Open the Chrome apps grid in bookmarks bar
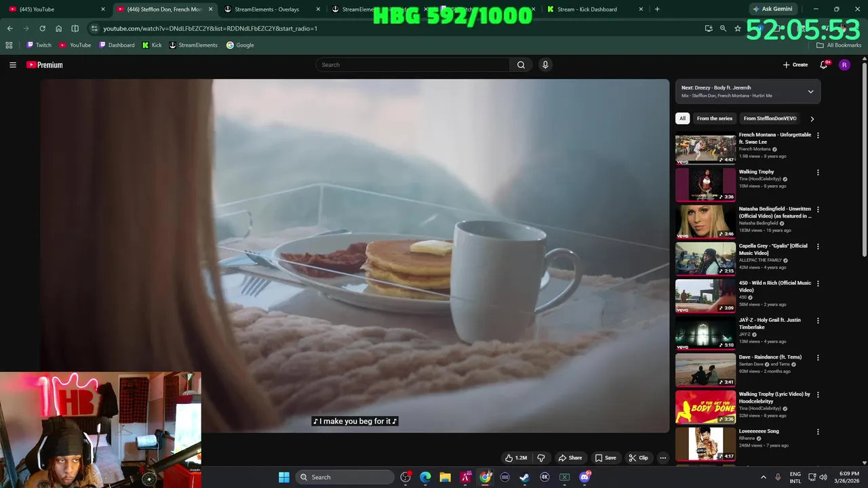The height and width of the screenshot is (488, 868). pyautogui.click(x=9, y=45)
